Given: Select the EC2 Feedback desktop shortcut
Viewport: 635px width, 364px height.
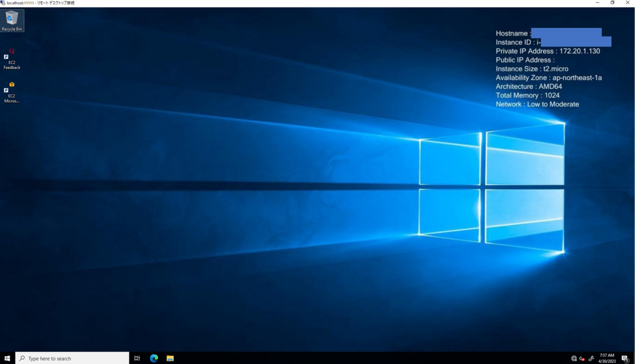Looking at the screenshot, I should click(12, 59).
